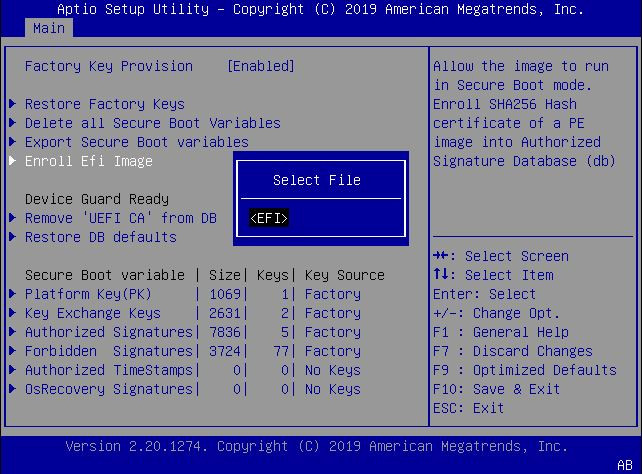Click the ESC: Exit hint
This screenshot has width=642, height=474.
[468, 409]
